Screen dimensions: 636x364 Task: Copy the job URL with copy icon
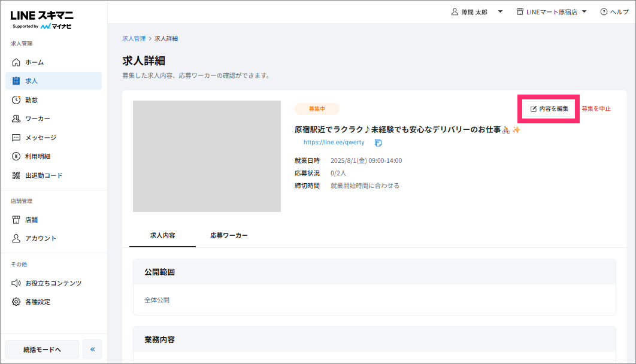pos(378,142)
